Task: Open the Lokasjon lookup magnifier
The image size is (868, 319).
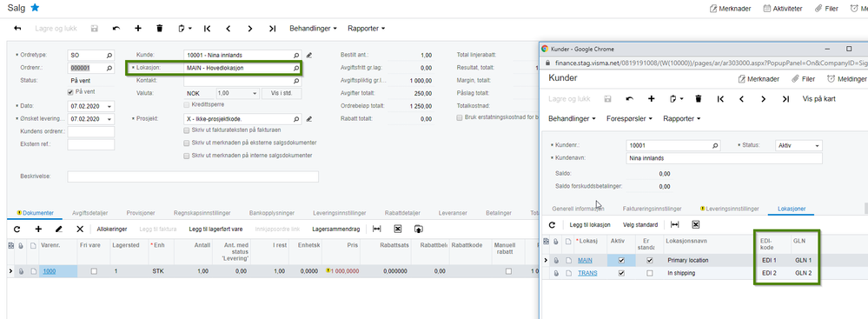Action: [x=296, y=68]
